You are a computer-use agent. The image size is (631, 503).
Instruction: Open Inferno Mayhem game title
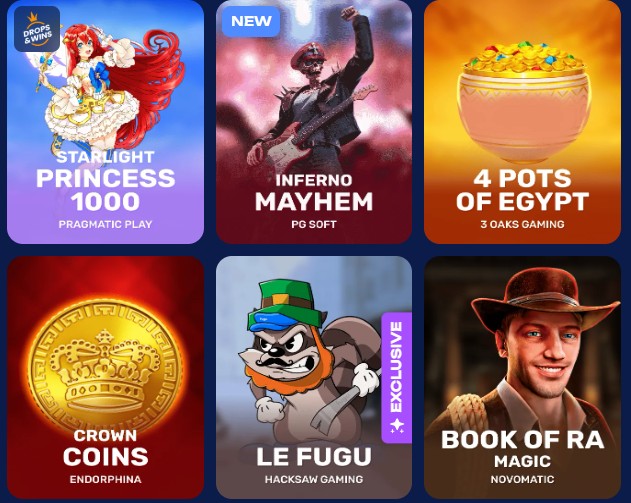(x=314, y=192)
